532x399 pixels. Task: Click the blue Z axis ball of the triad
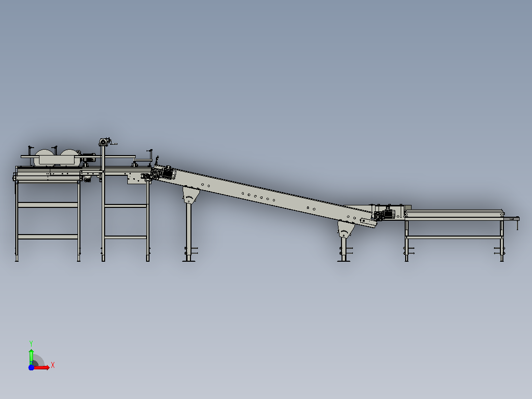point(31,368)
